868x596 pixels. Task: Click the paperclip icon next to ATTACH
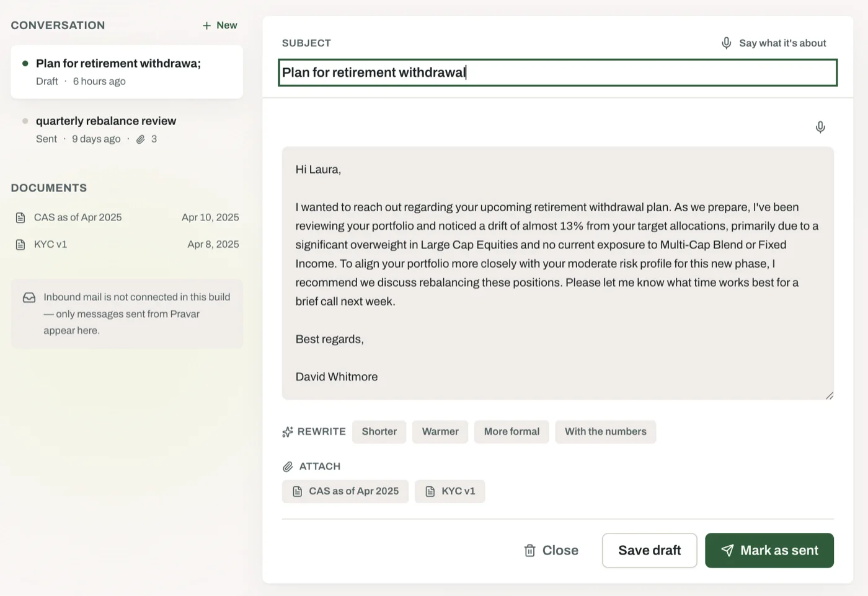coord(288,467)
